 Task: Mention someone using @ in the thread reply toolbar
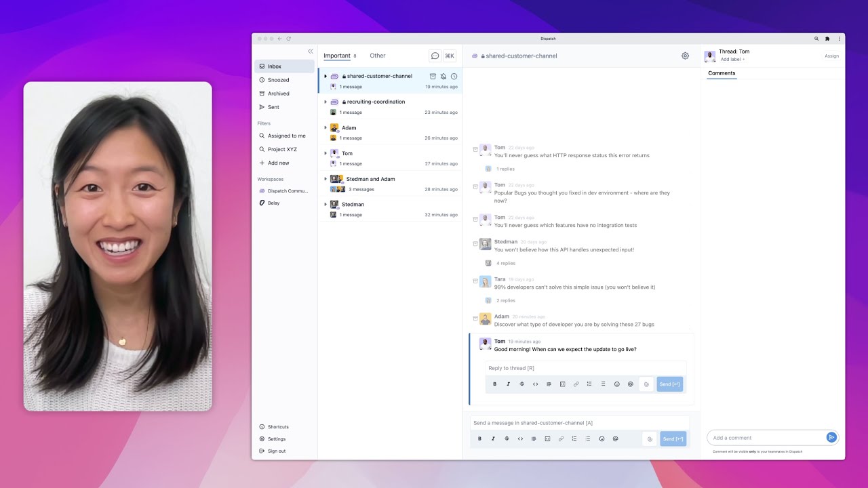point(631,384)
